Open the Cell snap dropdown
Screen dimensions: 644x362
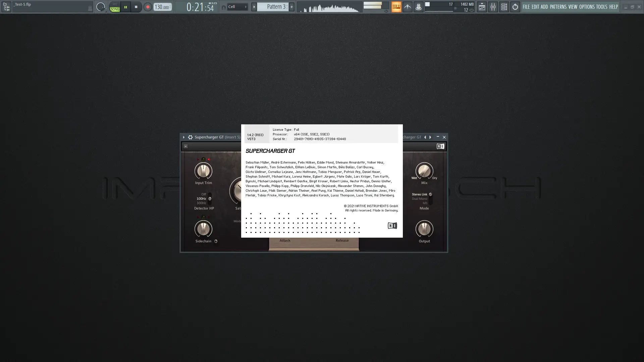237,7
